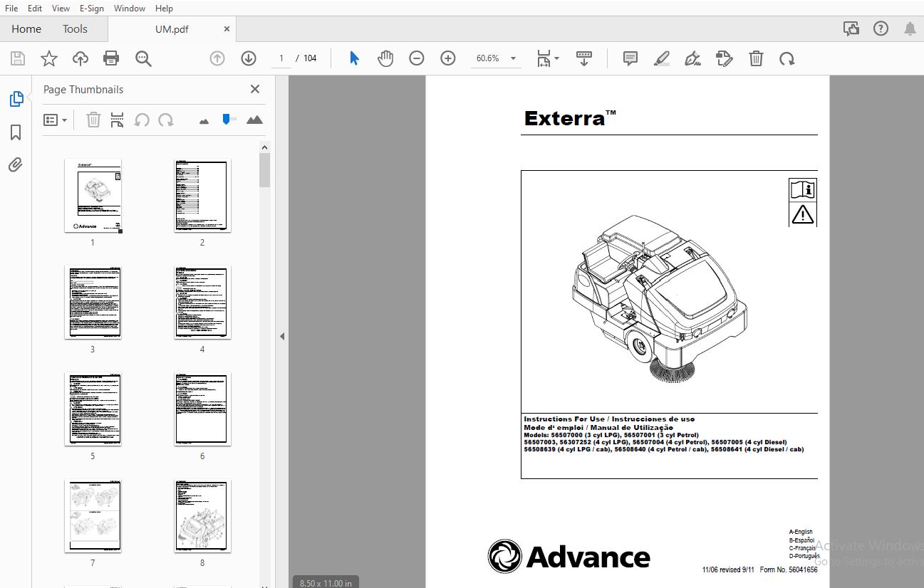Click the Save file icon
This screenshot has width=924, height=588.
coord(17,58)
